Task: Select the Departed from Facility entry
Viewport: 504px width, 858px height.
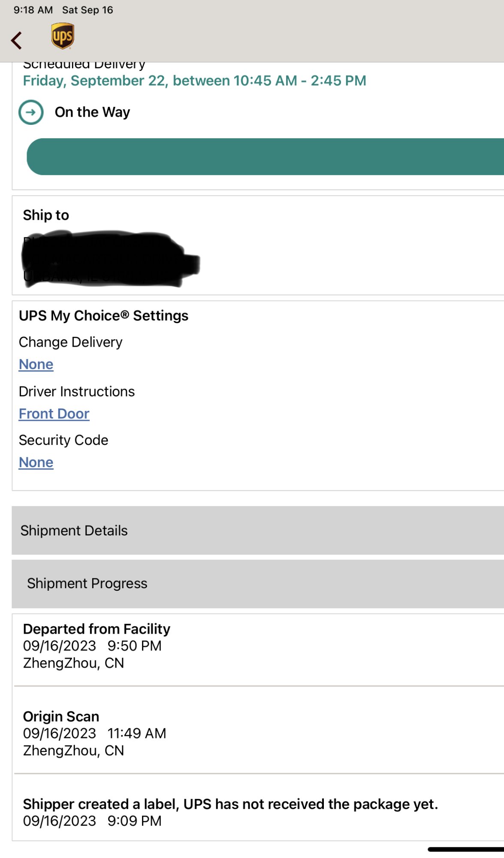Action: pos(97,646)
